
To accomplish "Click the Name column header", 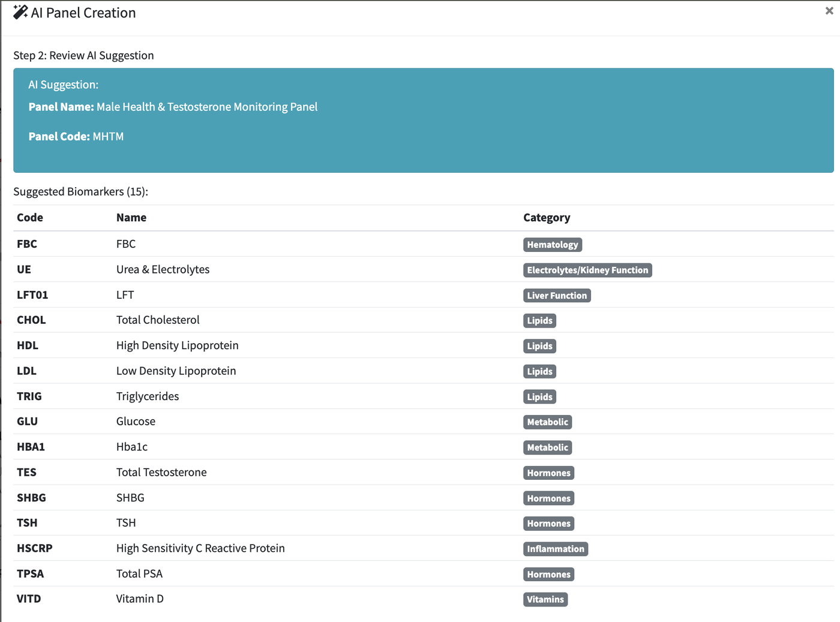I will coord(131,218).
